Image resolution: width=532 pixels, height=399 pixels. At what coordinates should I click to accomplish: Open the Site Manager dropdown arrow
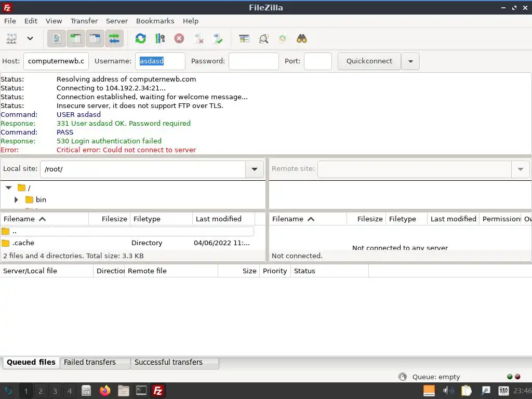pos(30,38)
